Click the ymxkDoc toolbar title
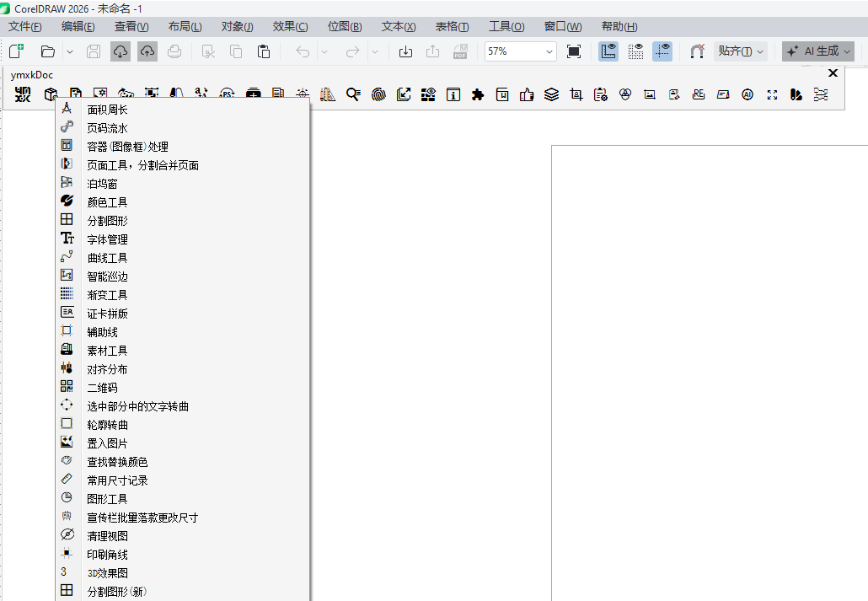The width and height of the screenshot is (868, 601). click(31, 75)
